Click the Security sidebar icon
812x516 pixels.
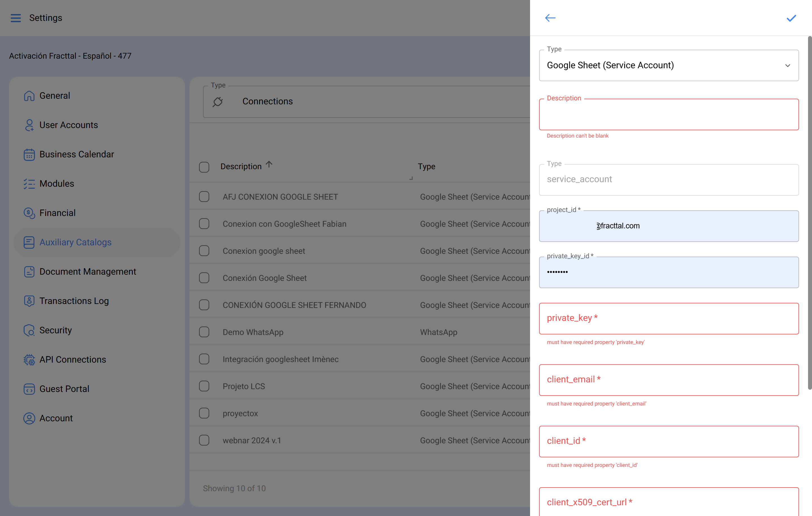point(29,330)
